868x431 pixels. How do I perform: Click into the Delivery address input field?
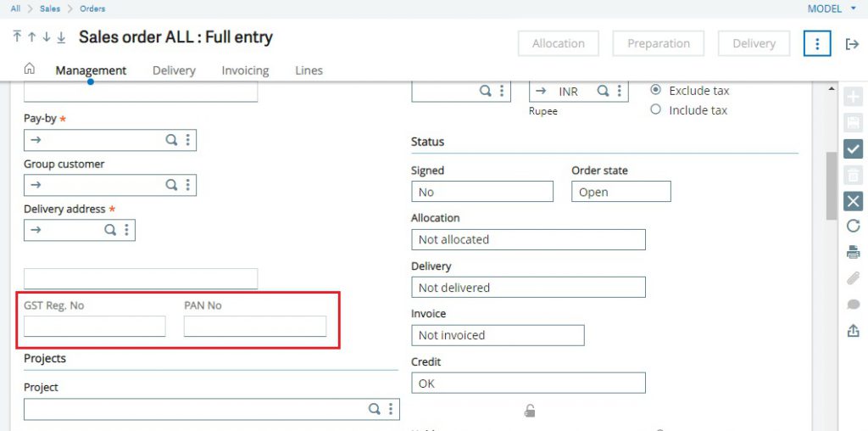[x=79, y=230]
